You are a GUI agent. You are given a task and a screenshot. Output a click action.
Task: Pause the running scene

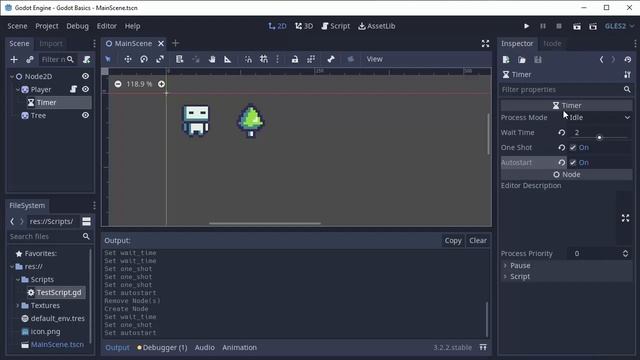543,26
